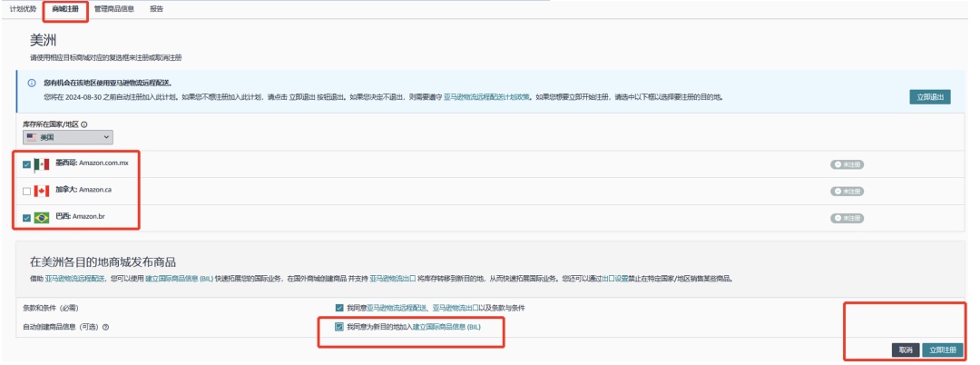Click the 取消 button
Viewport: 980px width, 365px height.
(x=906, y=350)
